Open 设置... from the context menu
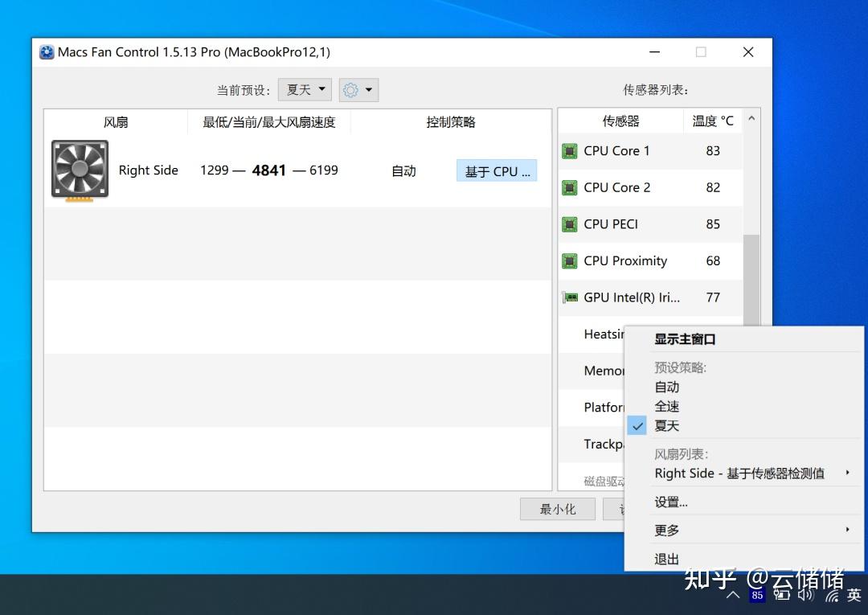This screenshot has height=615, width=868. coord(670,501)
